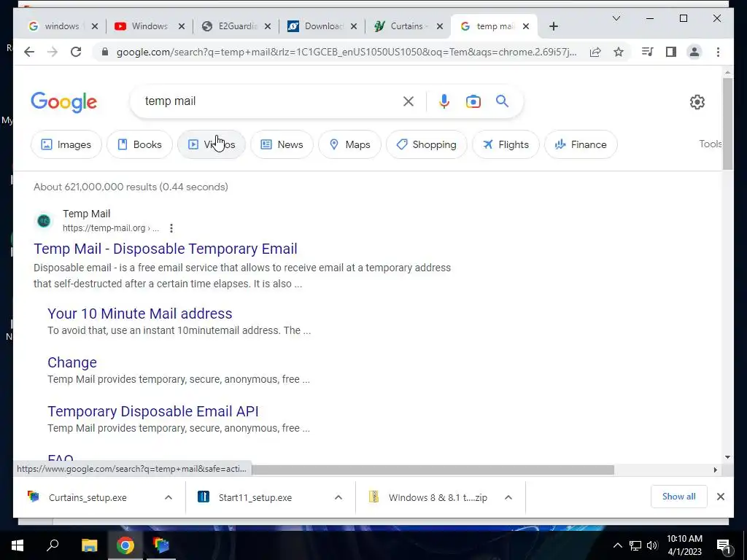This screenshot has width=747, height=560.
Task: Expand options for Start11_setup.exe download
Action: pyautogui.click(x=338, y=497)
